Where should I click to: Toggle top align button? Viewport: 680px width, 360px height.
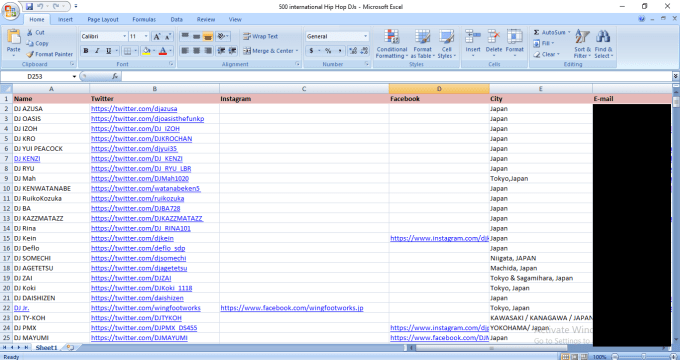[185, 36]
